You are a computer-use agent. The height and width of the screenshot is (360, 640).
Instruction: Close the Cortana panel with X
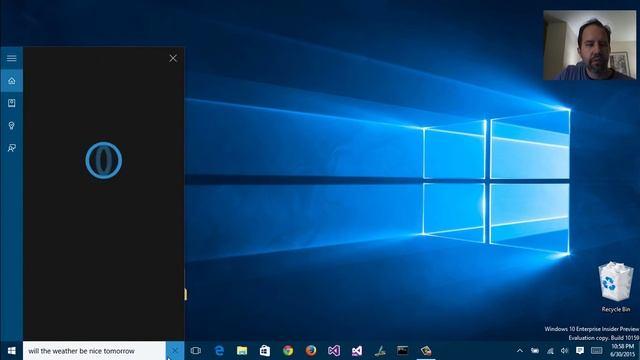click(173, 58)
